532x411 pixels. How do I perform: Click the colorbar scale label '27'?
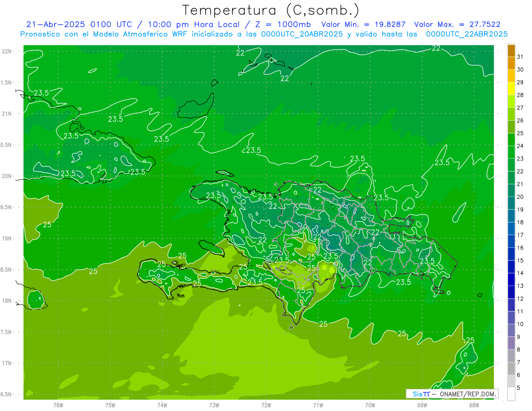(520, 108)
